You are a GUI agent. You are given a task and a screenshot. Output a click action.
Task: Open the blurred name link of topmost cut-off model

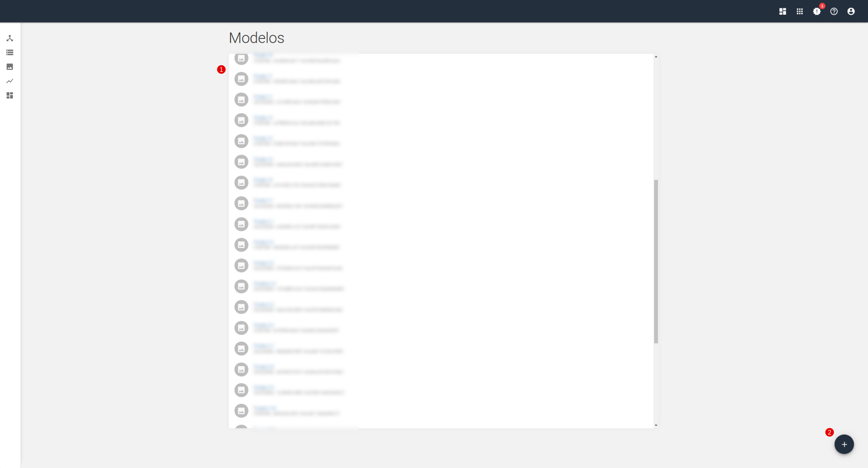pos(263,55)
